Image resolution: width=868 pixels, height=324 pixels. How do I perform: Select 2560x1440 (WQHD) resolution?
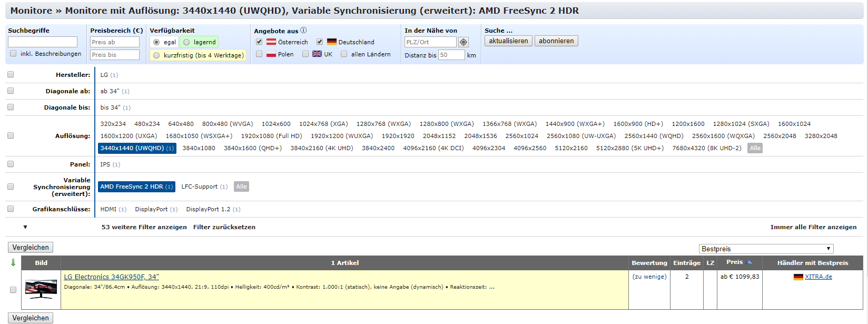654,136
